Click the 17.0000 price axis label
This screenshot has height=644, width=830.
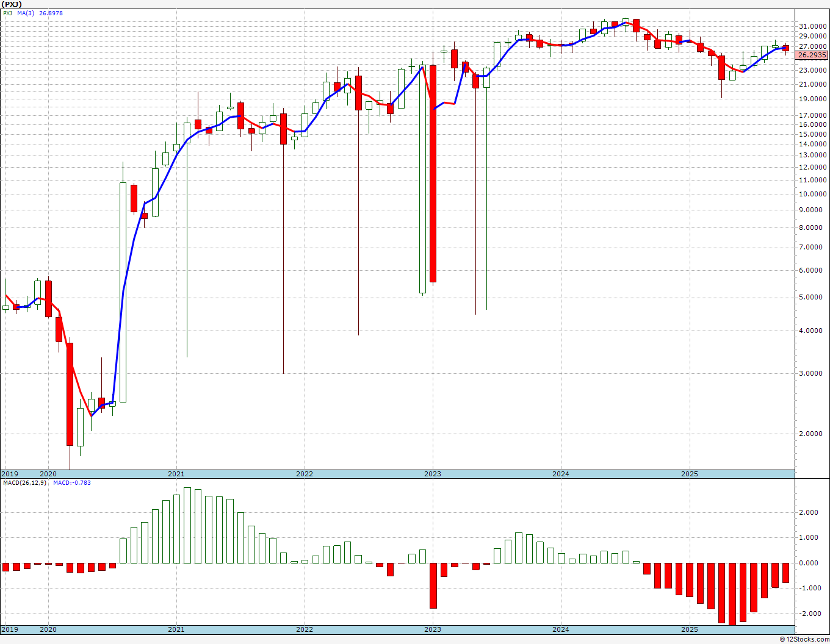tap(812, 115)
